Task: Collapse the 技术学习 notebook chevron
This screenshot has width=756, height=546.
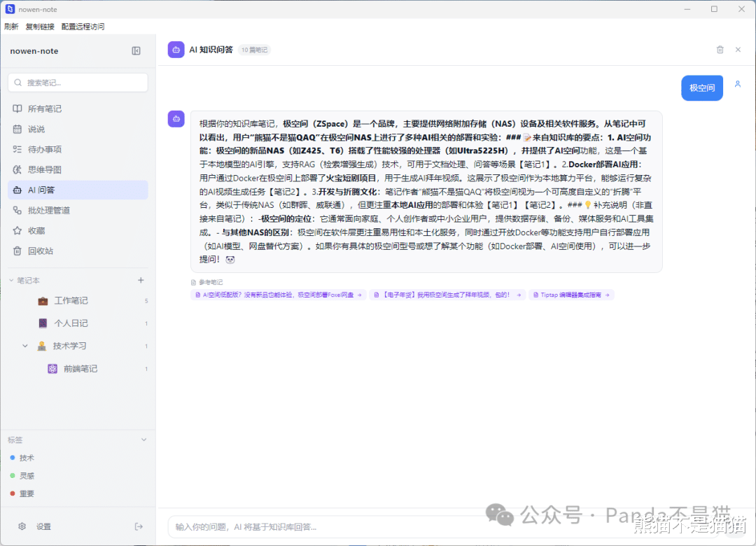Action: click(x=25, y=346)
